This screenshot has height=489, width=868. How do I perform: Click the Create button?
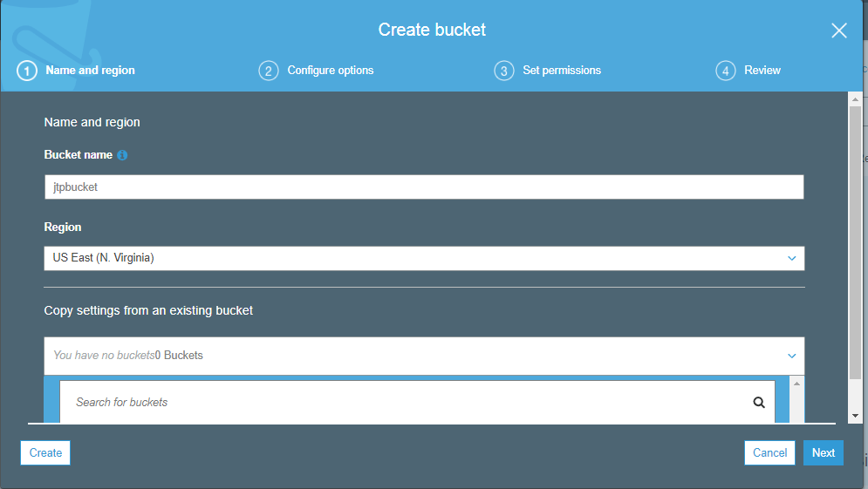45,452
